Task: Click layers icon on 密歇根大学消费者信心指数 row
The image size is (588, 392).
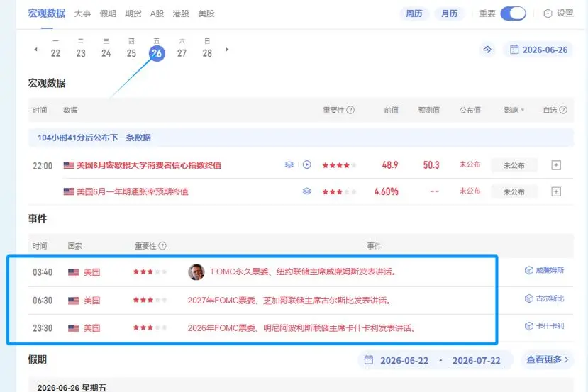Action: coord(289,164)
